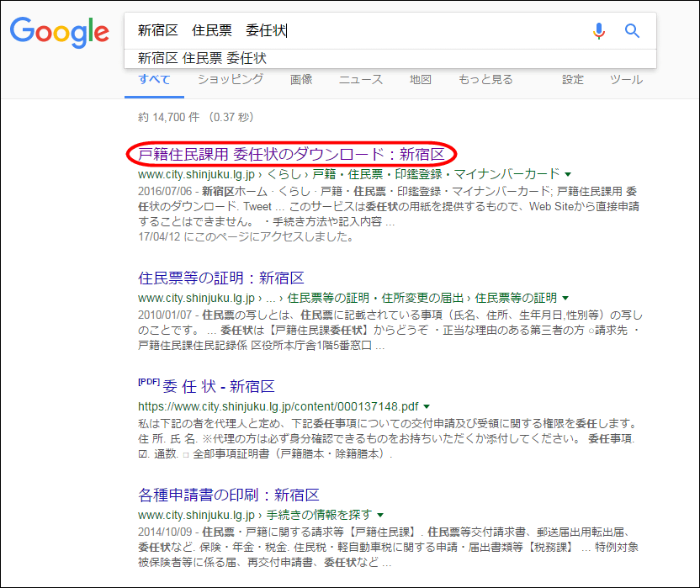Expand dropdown arrow after 手続きの情報を探す
This screenshot has width=700, height=588.
coord(380,515)
